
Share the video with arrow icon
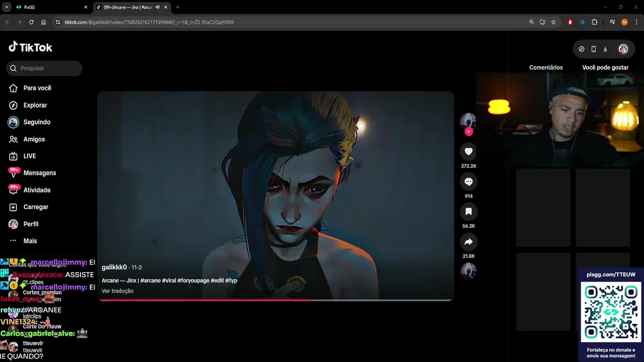click(468, 242)
